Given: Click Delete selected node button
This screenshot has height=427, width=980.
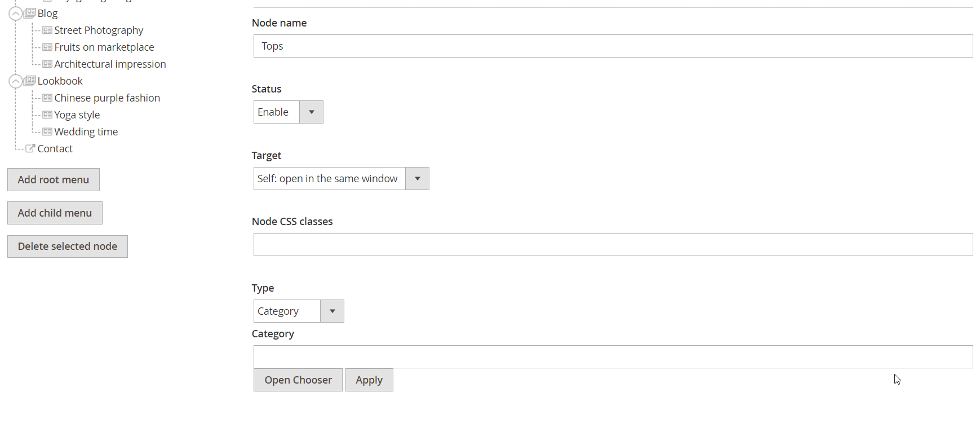Looking at the screenshot, I should tap(68, 246).
